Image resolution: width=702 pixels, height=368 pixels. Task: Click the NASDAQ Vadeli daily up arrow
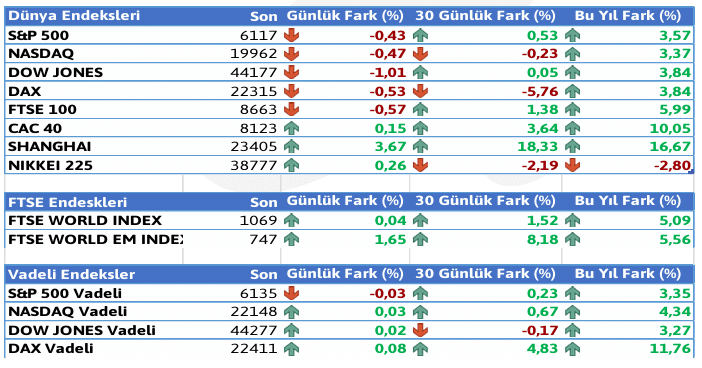click(x=291, y=312)
